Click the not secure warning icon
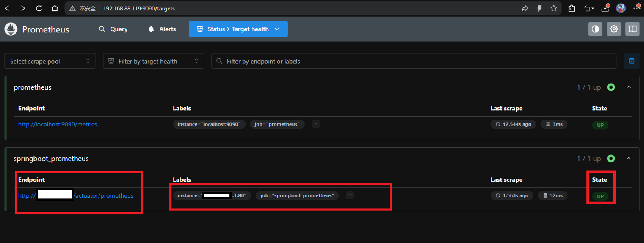Screen dimensions: 644x243 pos(72,8)
